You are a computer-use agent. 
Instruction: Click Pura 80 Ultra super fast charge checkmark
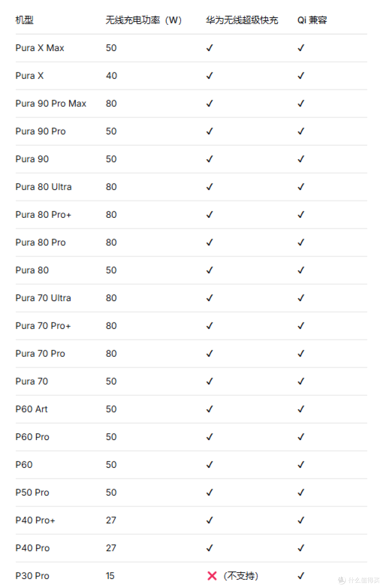[x=210, y=187]
